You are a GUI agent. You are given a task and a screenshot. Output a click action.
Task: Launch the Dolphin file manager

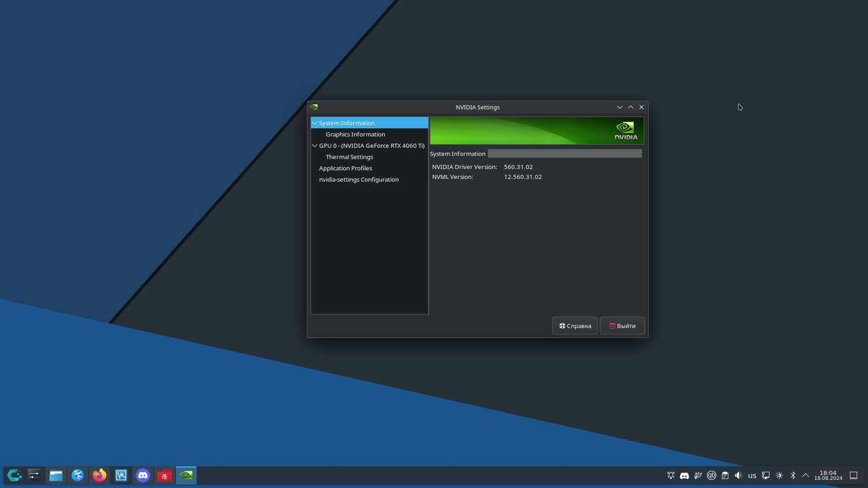point(56,475)
